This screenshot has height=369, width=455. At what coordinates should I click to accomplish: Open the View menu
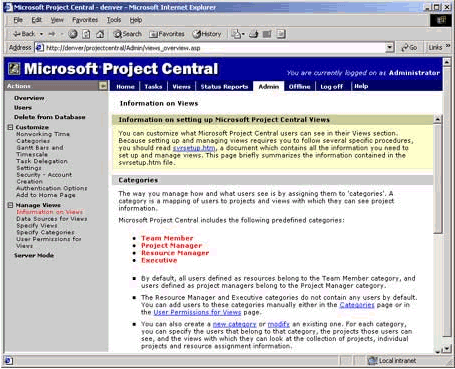(57, 20)
